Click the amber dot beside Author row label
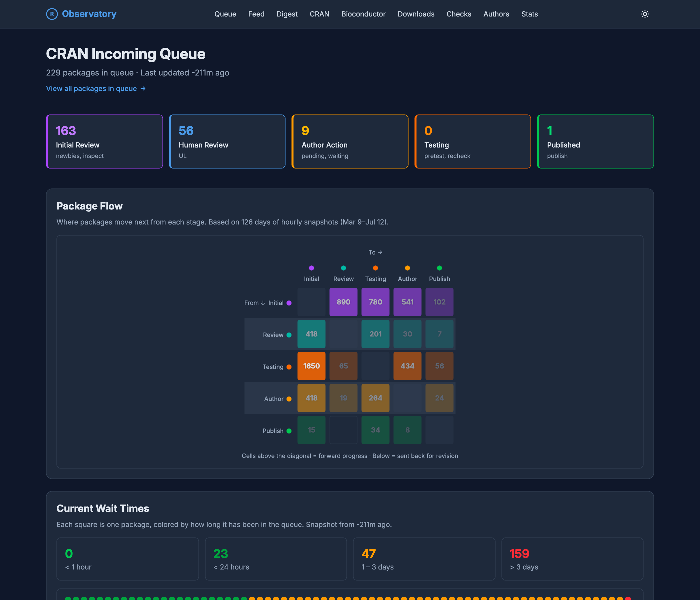Viewport: 700px width, 600px height. tap(289, 399)
